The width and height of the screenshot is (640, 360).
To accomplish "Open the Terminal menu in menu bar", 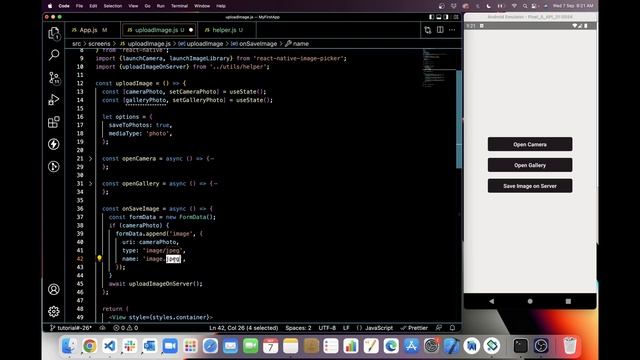I will click(x=179, y=6).
